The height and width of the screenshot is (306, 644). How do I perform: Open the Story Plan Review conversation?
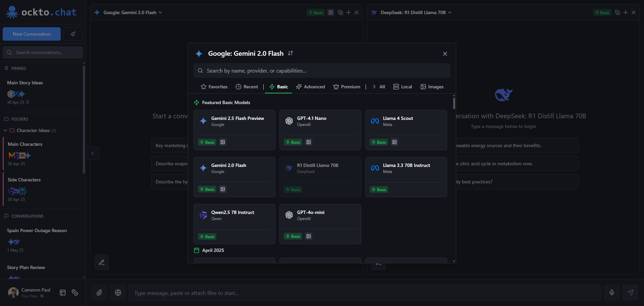click(42, 270)
